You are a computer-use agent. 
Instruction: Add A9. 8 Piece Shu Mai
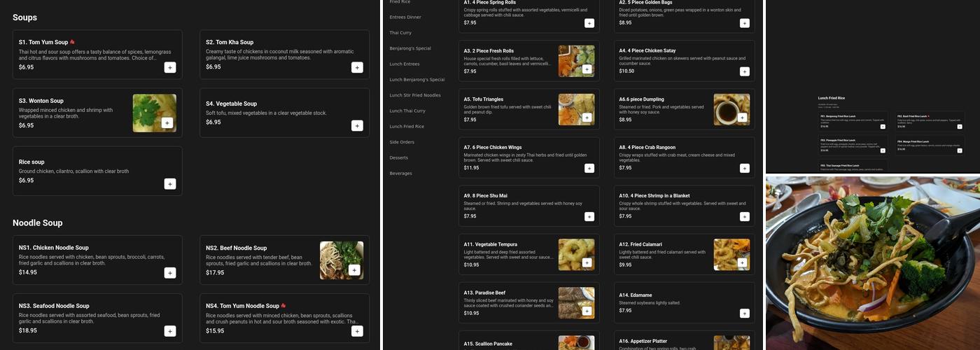[x=589, y=216]
